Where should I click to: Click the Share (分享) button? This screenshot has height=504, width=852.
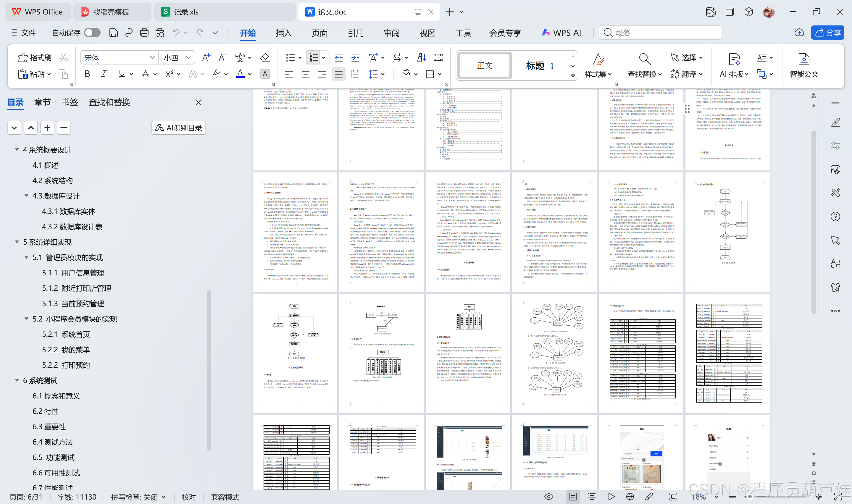[x=827, y=33]
